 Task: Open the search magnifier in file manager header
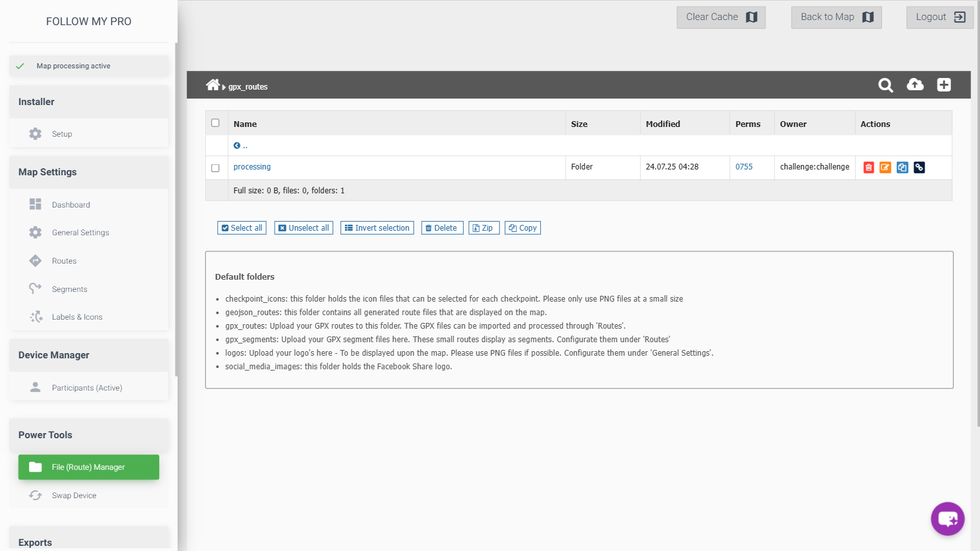[x=885, y=85]
